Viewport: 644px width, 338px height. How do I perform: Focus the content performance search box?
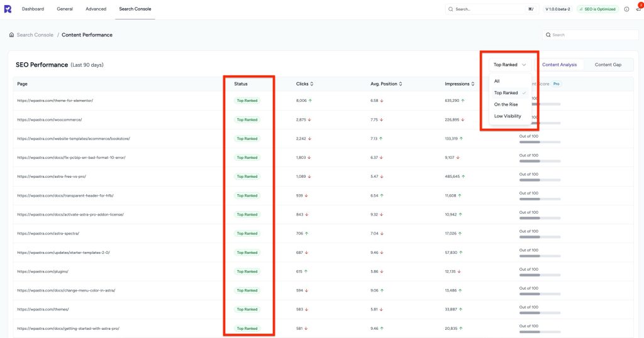tap(590, 35)
